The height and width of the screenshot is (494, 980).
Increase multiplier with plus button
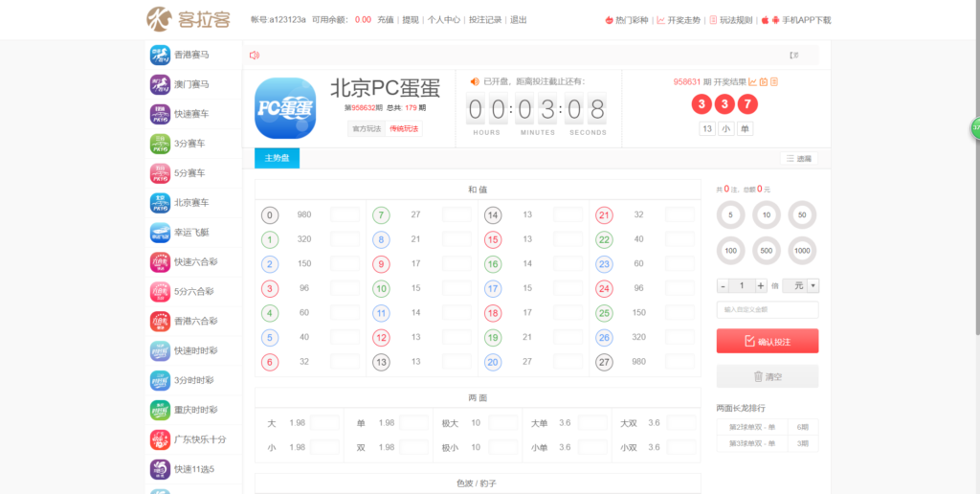tap(762, 285)
